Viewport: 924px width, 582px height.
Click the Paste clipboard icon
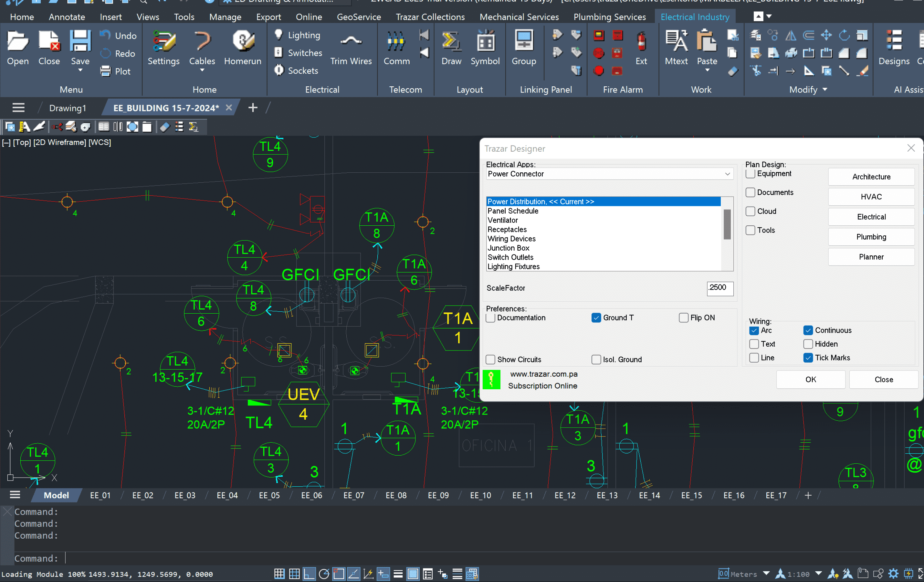pyautogui.click(x=707, y=41)
